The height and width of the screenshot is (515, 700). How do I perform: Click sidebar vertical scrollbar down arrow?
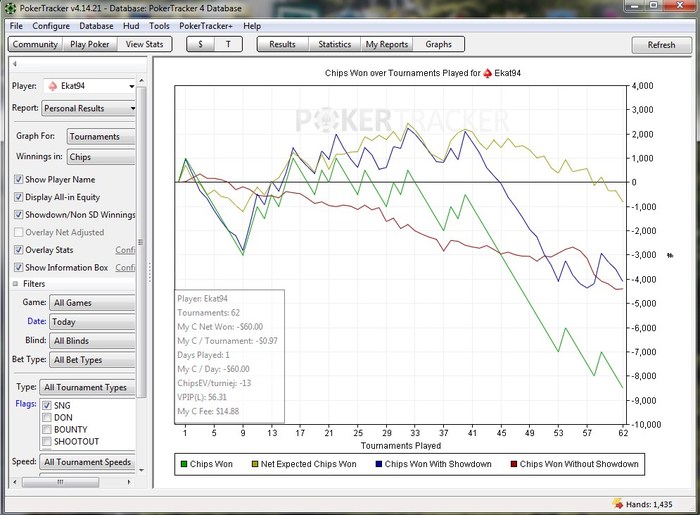[x=142, y=469]
